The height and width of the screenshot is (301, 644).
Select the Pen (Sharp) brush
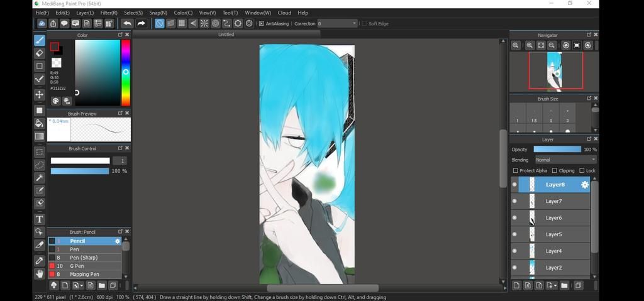[x=85, y=258]
